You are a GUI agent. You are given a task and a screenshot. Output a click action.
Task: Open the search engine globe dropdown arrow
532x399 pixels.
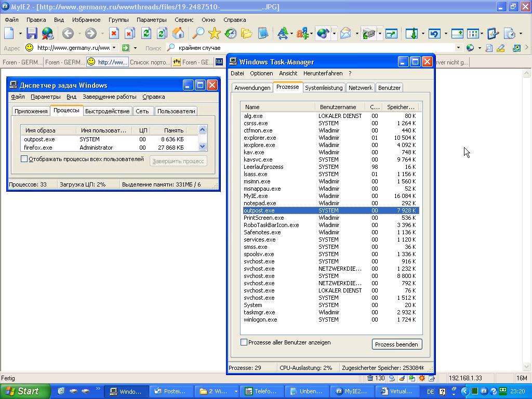tap(480, 48)
